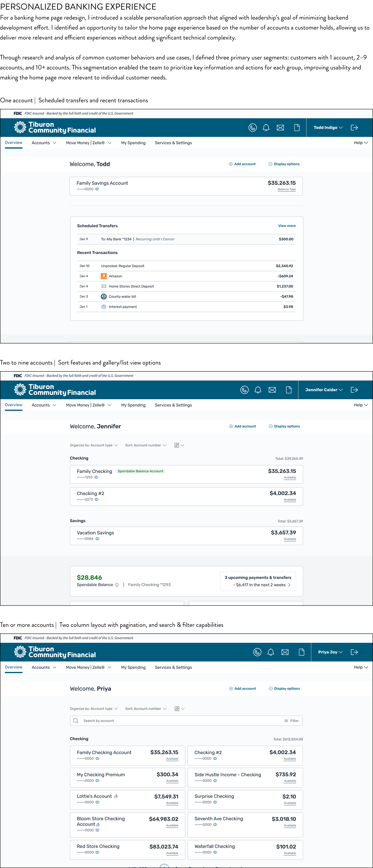Open the Priya Joy user dropdown

click(x=331, y=652)
